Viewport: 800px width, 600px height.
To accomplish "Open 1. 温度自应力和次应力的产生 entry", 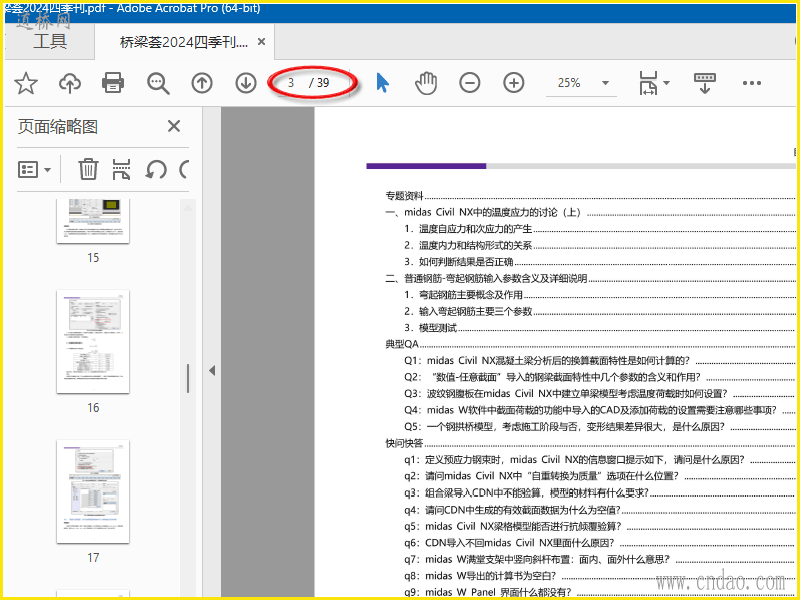I will pos(468,229).
